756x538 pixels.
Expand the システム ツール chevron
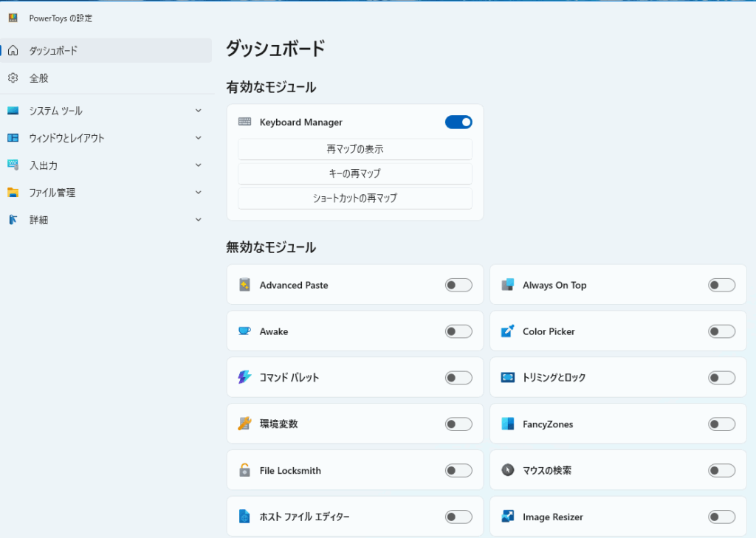click(x=198, y=111)
